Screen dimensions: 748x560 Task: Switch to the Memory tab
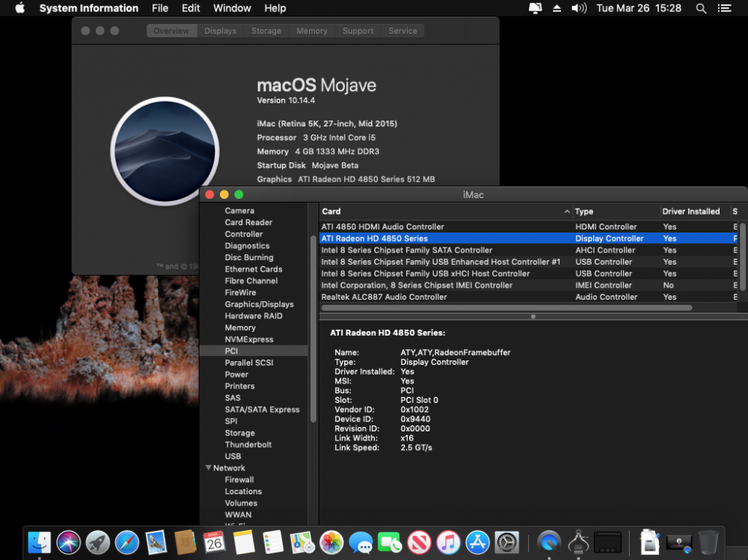coord(312,31)
